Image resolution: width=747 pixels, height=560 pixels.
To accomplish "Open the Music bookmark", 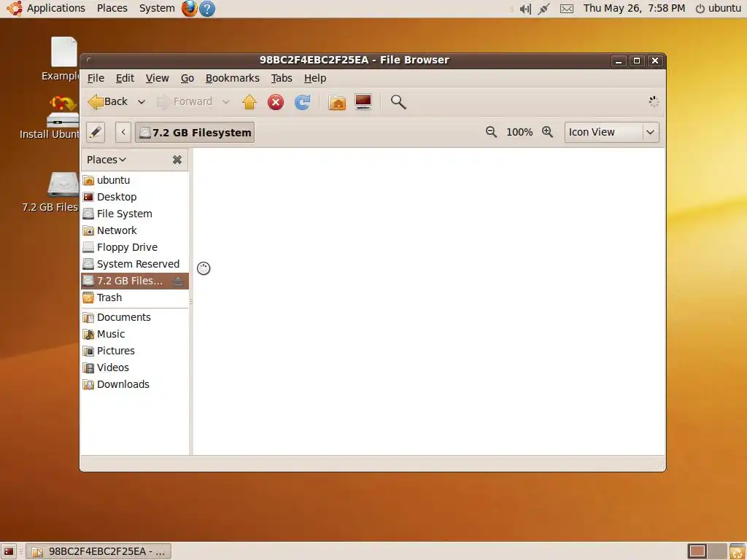I will click(x=135, y=334).
